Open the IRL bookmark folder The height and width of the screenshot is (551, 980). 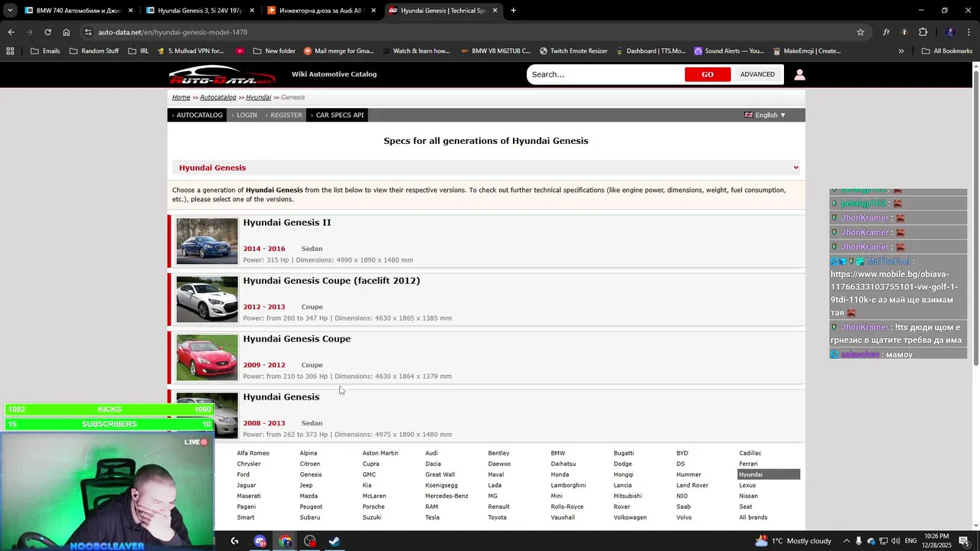[x=139, y=51]
